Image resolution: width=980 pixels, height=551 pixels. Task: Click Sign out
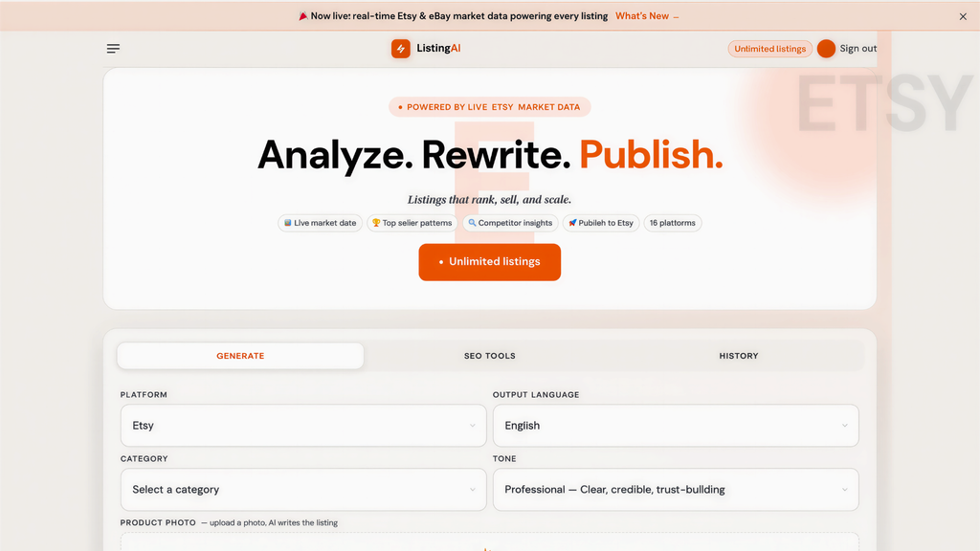[857, 48]
